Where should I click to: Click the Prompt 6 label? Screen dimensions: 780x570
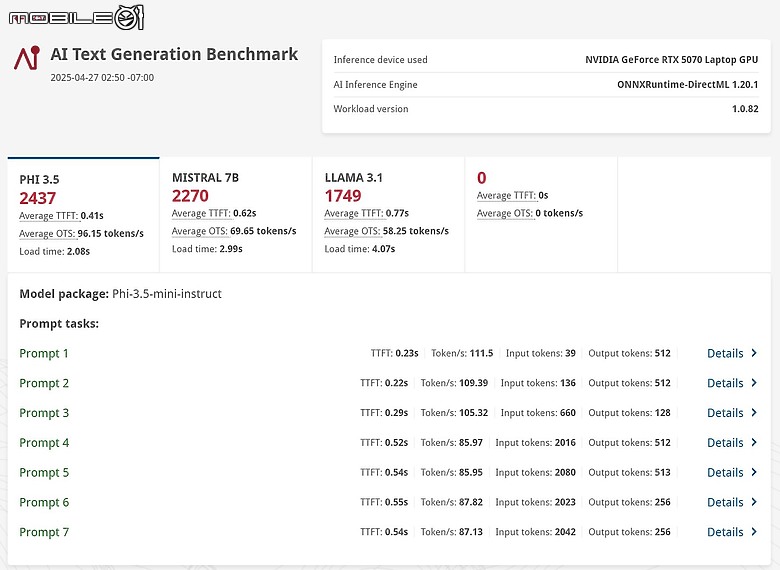coord(44,503)
